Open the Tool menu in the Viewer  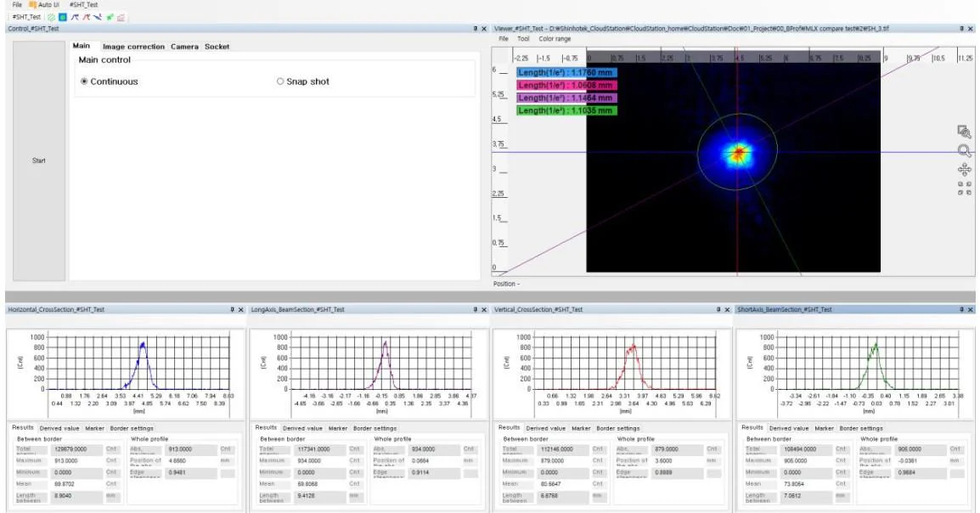coord(523,39)
